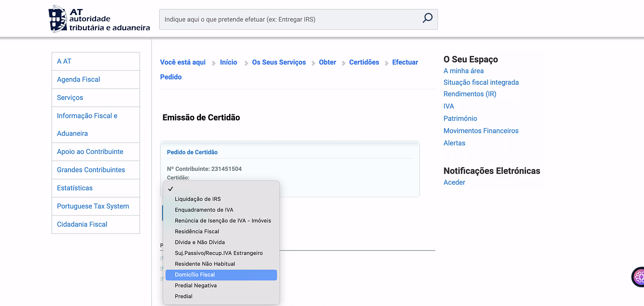This screenshot has width=644, height=306.
Task: Go to Portuguese Tax System page
Action: (x=93, y=206)
